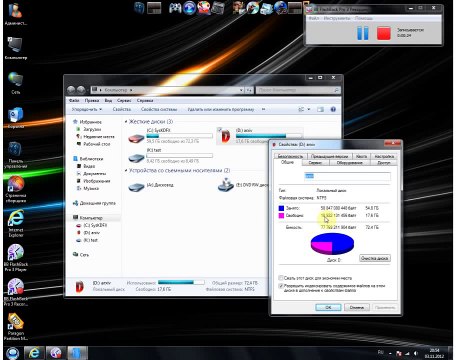Screen dimensions: 456x360
Task: Open the Вид menu in Explorer
Action: [108, 100]
